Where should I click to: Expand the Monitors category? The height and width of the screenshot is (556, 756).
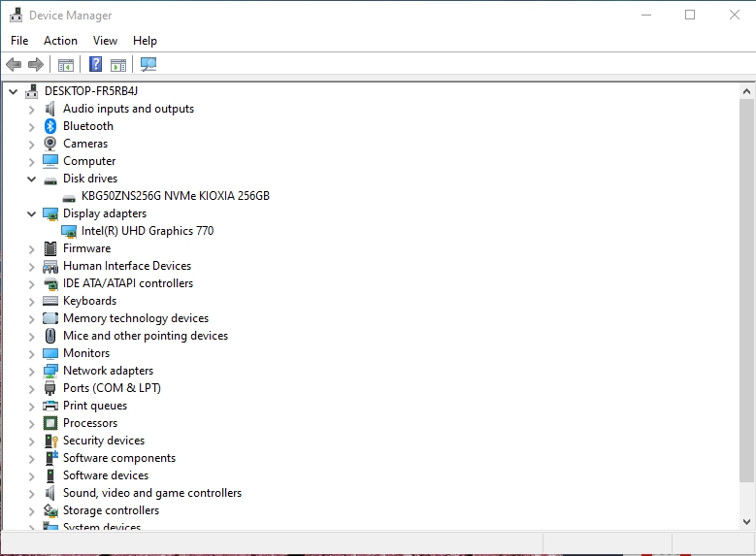click(31, 354)
